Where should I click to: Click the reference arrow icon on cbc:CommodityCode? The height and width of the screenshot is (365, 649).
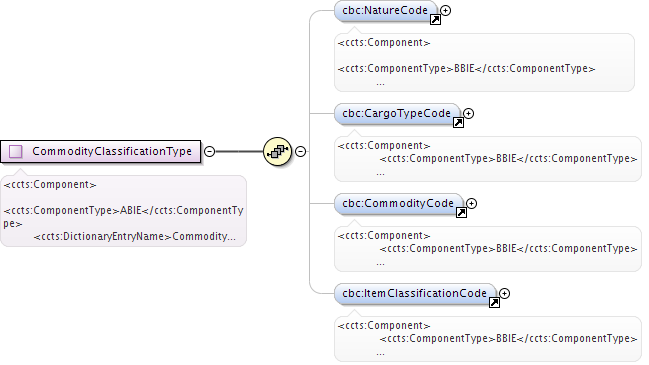[x=461, y=213]
